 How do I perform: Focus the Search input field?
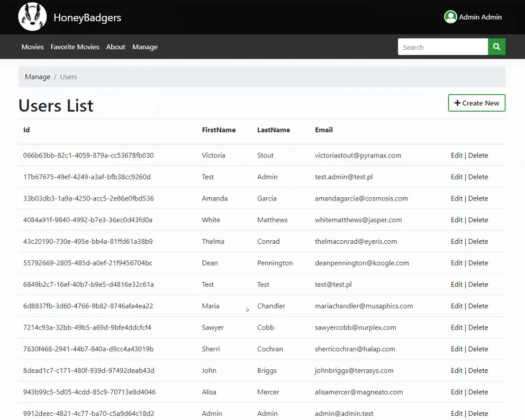(x=442, y=47)
